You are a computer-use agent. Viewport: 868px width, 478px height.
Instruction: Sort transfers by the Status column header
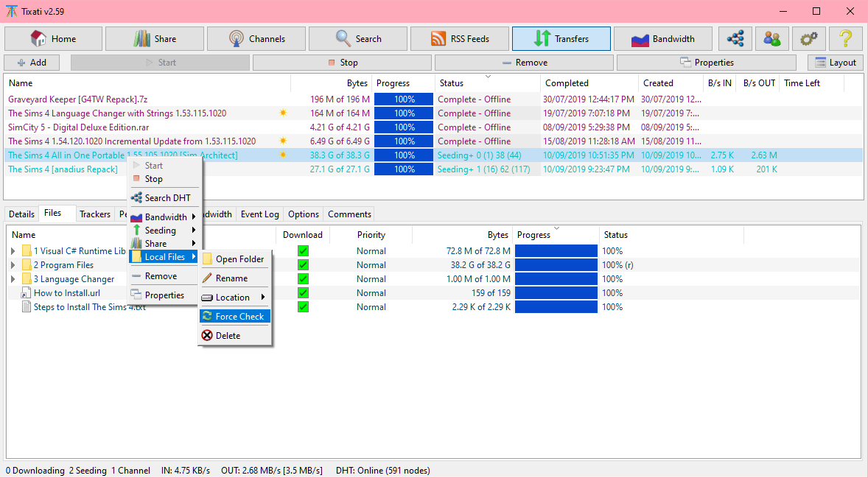click(x=487, y=83)
